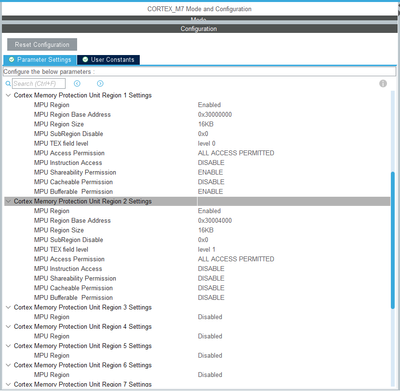Collapse Region 2 Settings section
The image size is (400, 392).
pos(8,201)
